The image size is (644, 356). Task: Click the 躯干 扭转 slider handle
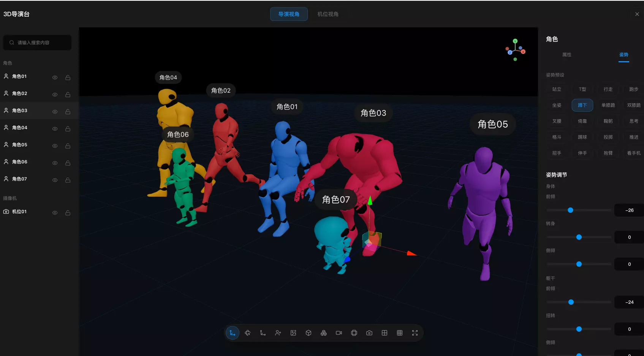(x=579, y=329)
